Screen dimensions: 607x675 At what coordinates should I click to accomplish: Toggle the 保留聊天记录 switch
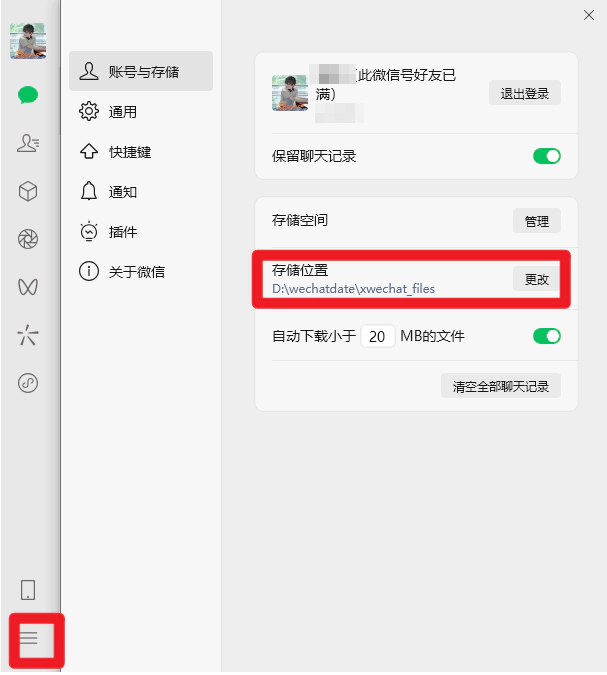click(547, 156)
